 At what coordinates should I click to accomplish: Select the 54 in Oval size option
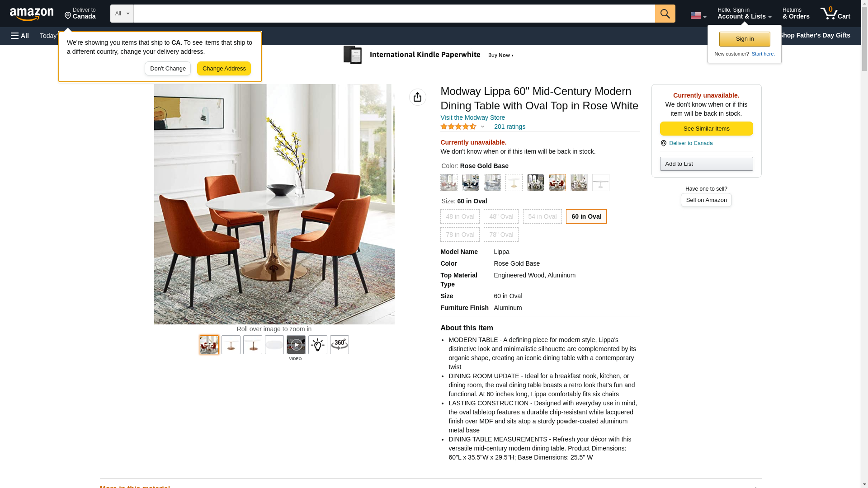(x=542, y=216)
